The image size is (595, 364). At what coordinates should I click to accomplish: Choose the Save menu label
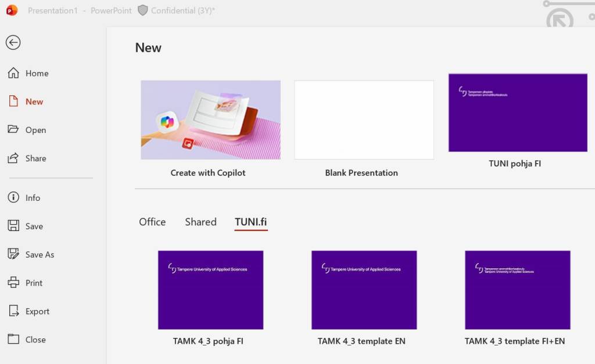[34, 226]
